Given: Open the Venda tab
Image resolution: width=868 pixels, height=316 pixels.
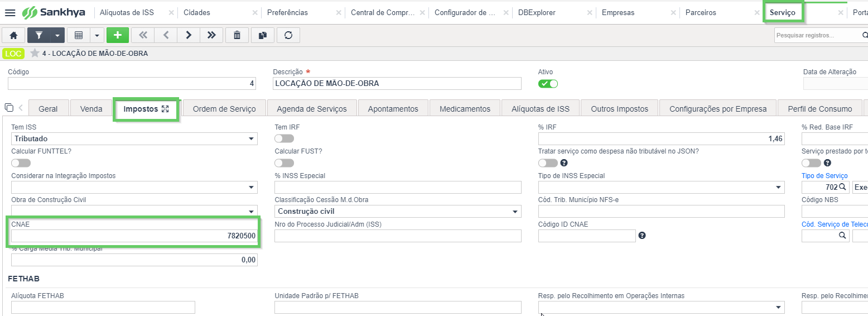Looking at the screenshot, I should click(91, 109).
